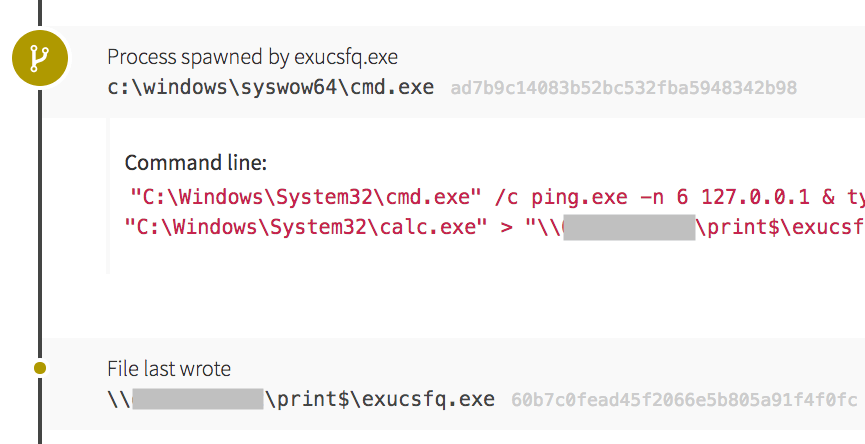Select the cmd.exe hash ad7b9c14083b52bc...
Screen dimensions: 865x444
623,88
